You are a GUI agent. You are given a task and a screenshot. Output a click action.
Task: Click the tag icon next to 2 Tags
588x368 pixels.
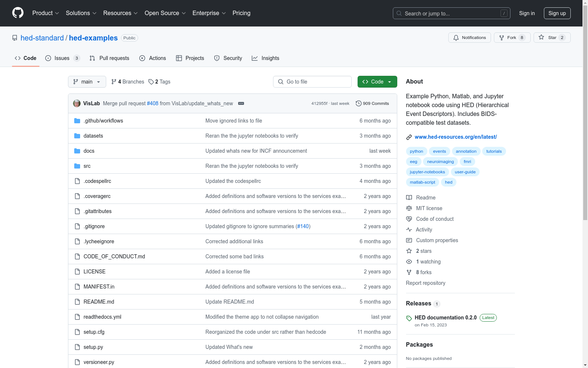click(x=151, y=82)
